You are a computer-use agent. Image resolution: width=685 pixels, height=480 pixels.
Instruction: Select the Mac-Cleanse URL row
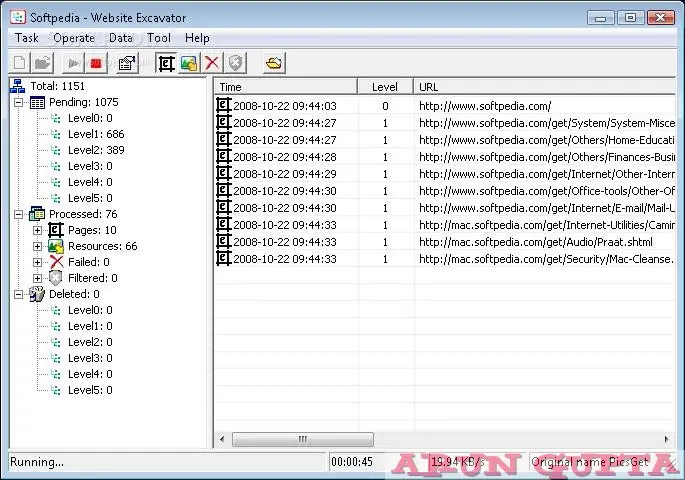pos(547,259)
